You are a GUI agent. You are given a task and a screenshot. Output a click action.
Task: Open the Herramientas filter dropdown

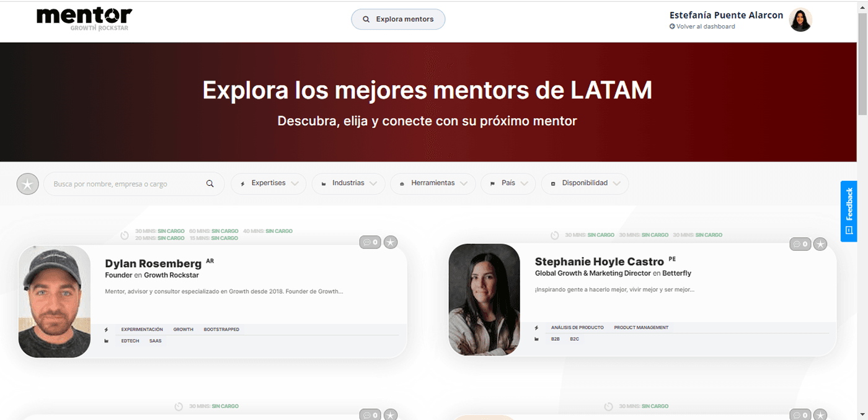[x=433, y=183]
